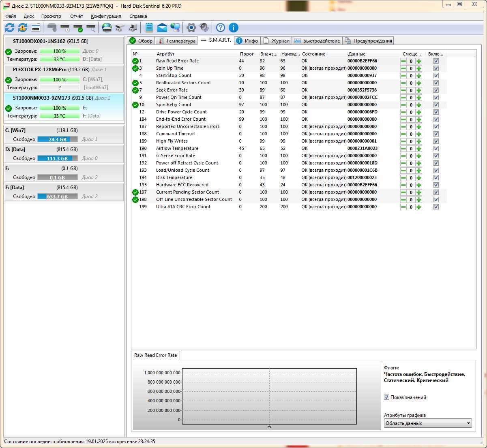
Task: Switch to the Инфо tab
Action: coord(247,41)
